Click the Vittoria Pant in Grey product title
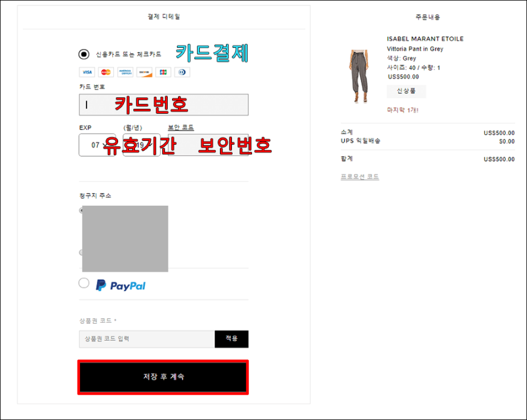 pyautogui.click(x=415, y=49)
